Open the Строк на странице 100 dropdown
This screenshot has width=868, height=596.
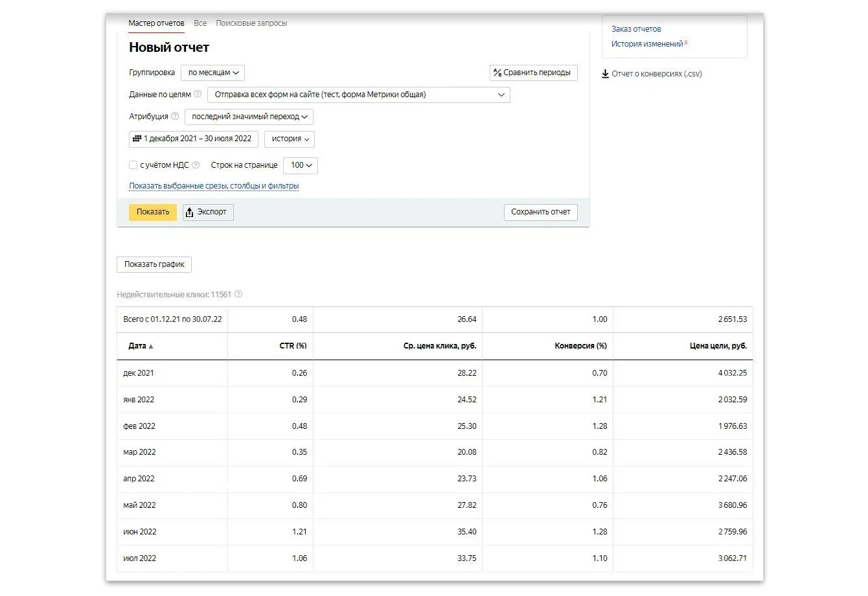pos(301,165)
